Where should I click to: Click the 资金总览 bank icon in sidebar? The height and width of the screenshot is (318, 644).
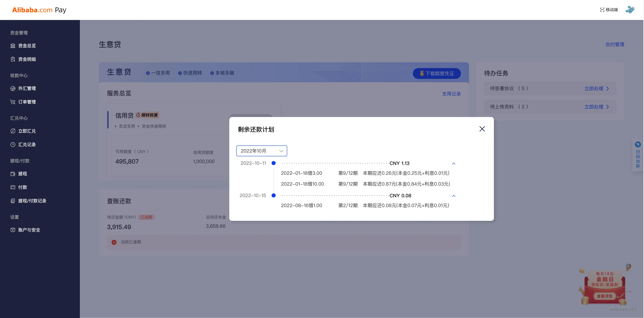tap(13, 46)
